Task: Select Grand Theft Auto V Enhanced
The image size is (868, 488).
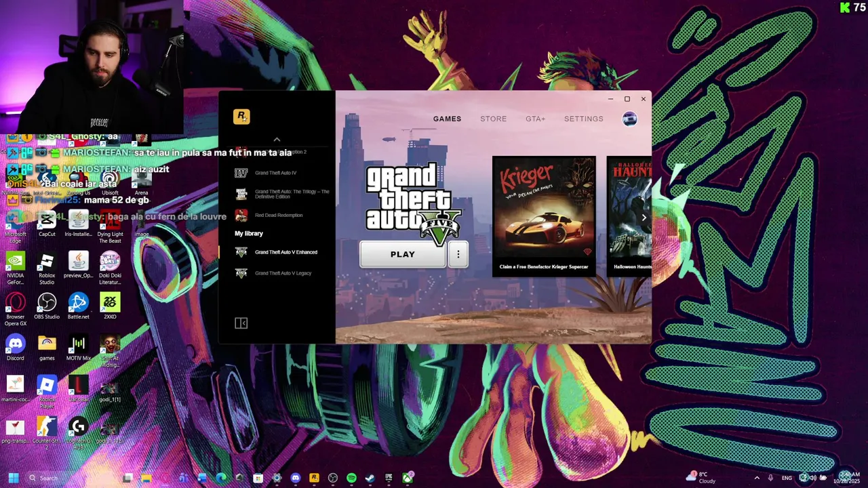Action: click(277, 252)
